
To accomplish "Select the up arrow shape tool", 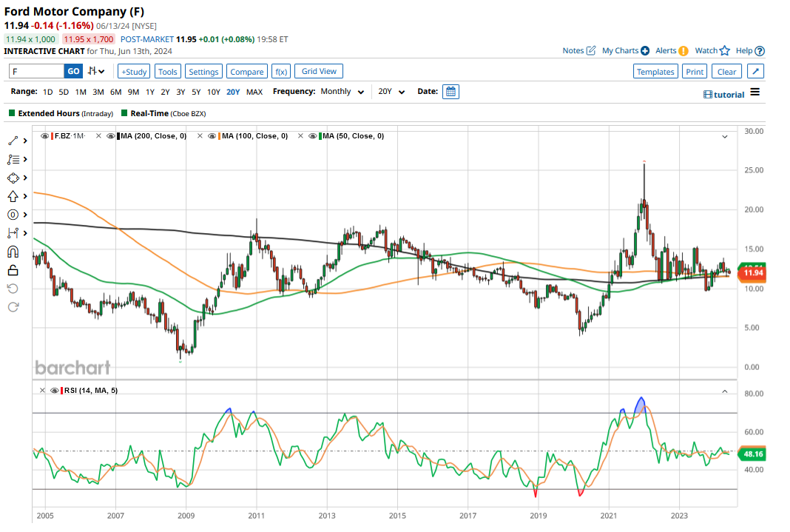I will (x=13, y=196).
